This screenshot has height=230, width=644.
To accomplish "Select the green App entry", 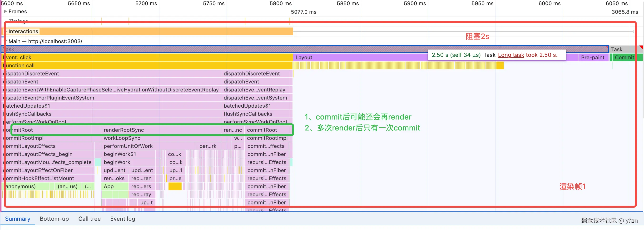I will [x=115, y=186].
